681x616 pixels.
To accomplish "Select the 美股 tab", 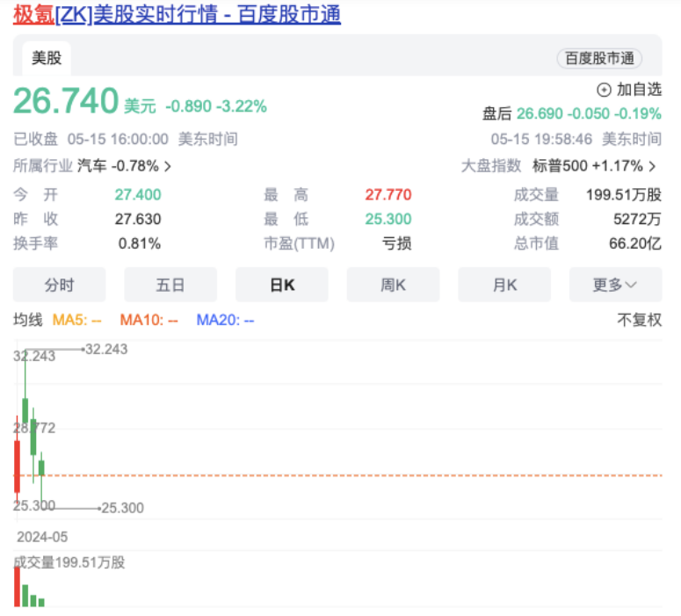I will click(47, 58).
